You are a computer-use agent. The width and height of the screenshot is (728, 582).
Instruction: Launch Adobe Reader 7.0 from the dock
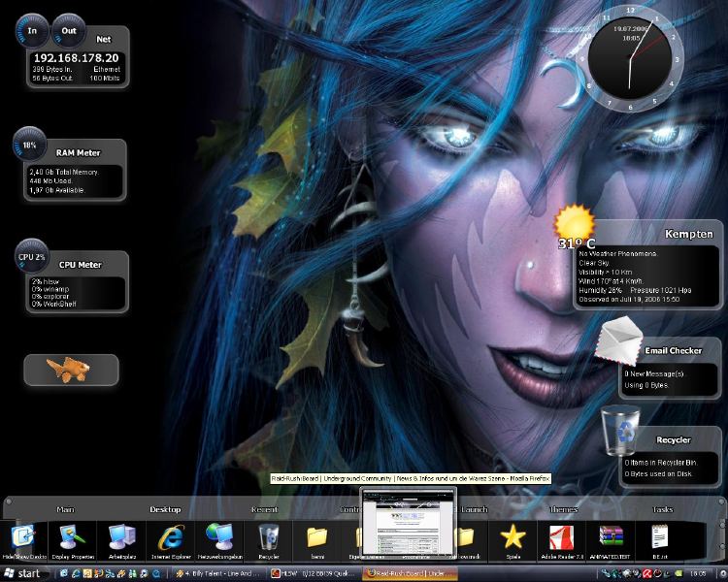click(562, 537)
